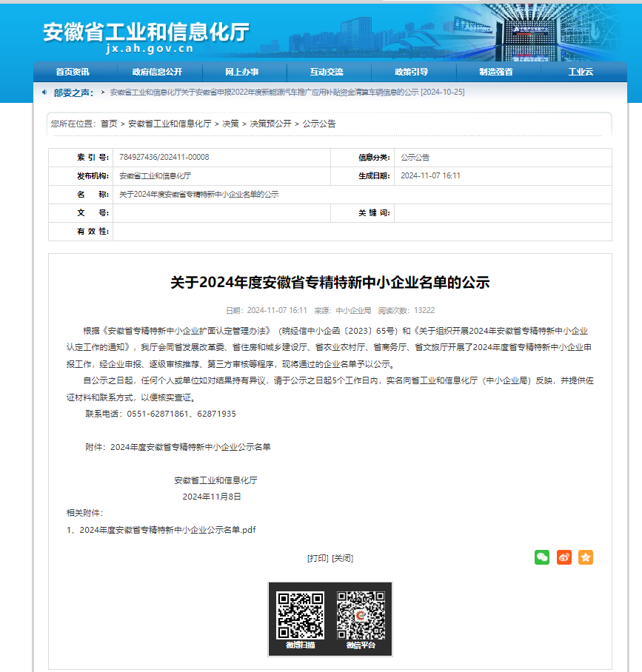642x672 pixels.
Task: Go to 网上办事 in the navigation bar
Action: pyautogui.click(x=242, y=72)
